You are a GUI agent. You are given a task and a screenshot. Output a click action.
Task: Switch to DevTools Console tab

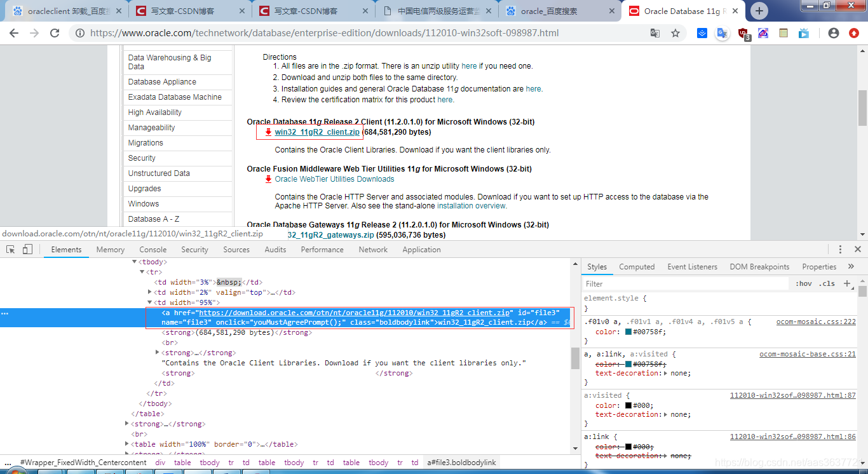[x=153, y=250]
